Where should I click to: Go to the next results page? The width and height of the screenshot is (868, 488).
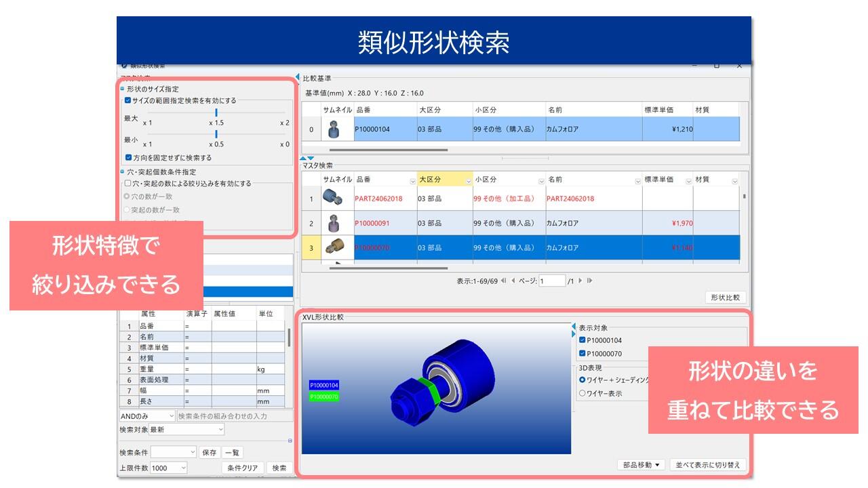click(x=580, y=281)
